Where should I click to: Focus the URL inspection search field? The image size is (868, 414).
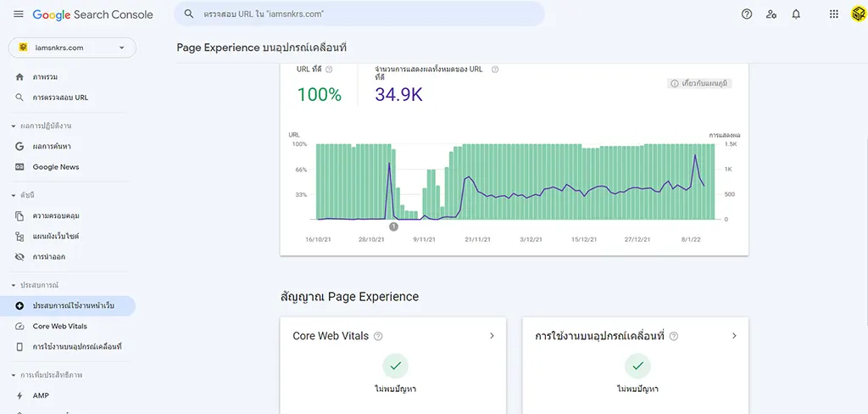coord(359,14)
